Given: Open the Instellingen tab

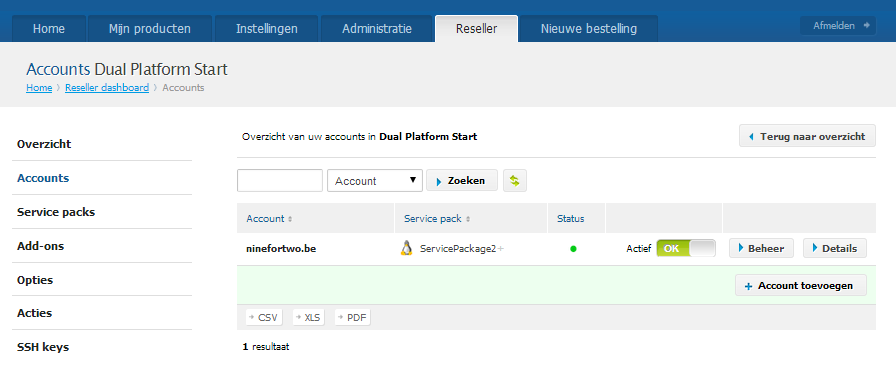Looking at the screenshot, I should coord(267,29).
